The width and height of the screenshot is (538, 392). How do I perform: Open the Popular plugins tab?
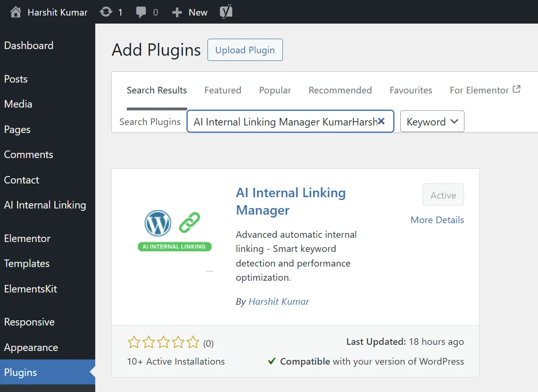(275, 90)
